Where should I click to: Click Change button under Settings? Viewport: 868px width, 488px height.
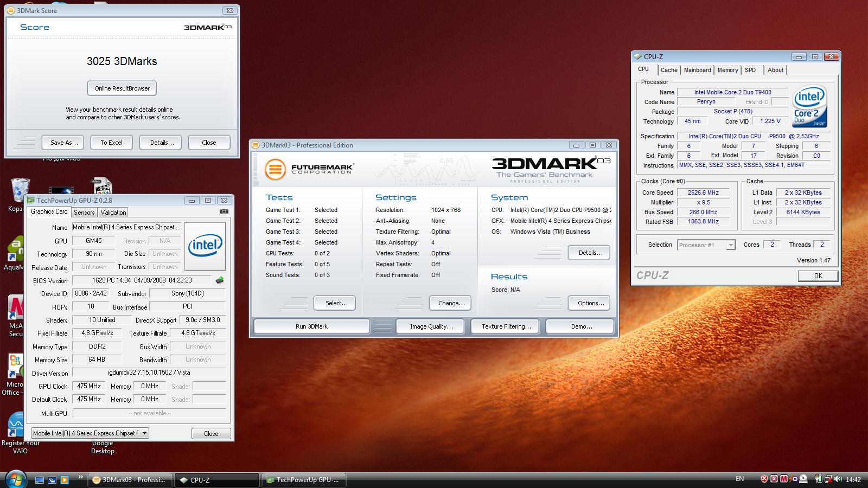click(451, 303)
